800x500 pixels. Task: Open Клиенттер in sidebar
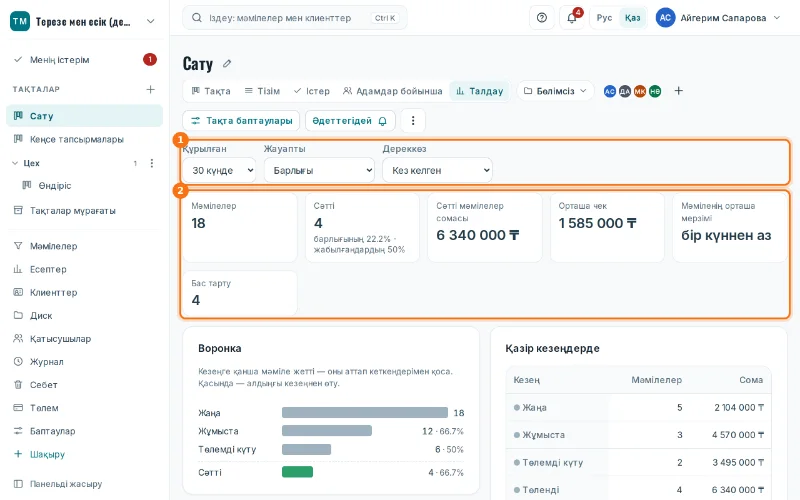coord(84,292)
